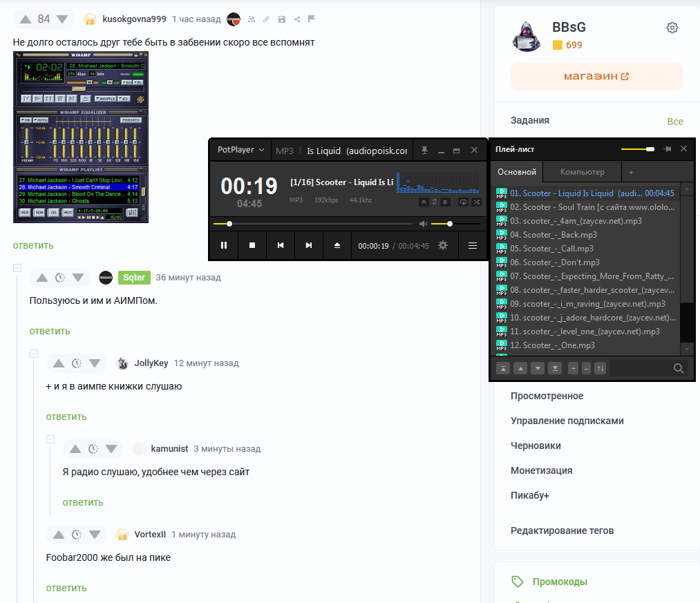Image resolution: width=700 pixels, height=603 pixels.
Task: Pin PotPlayer window on top
Action: tap(424, 151)
